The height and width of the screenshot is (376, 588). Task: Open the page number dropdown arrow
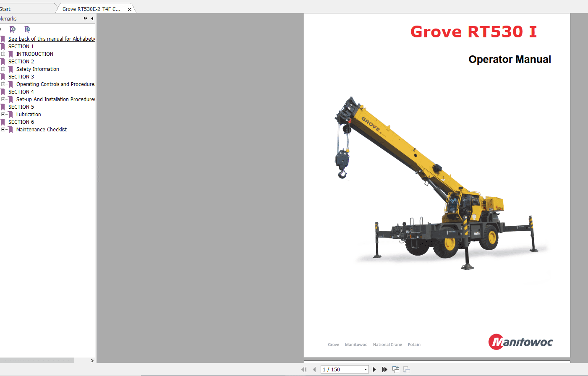coord(365,369)
